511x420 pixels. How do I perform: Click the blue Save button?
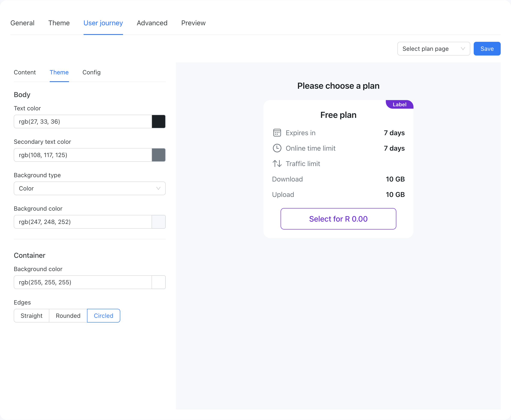(x=487, y=49)
